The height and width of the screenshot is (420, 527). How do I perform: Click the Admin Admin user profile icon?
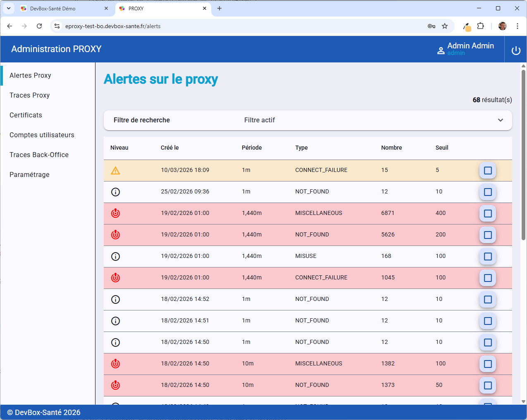tap(441, 50)
